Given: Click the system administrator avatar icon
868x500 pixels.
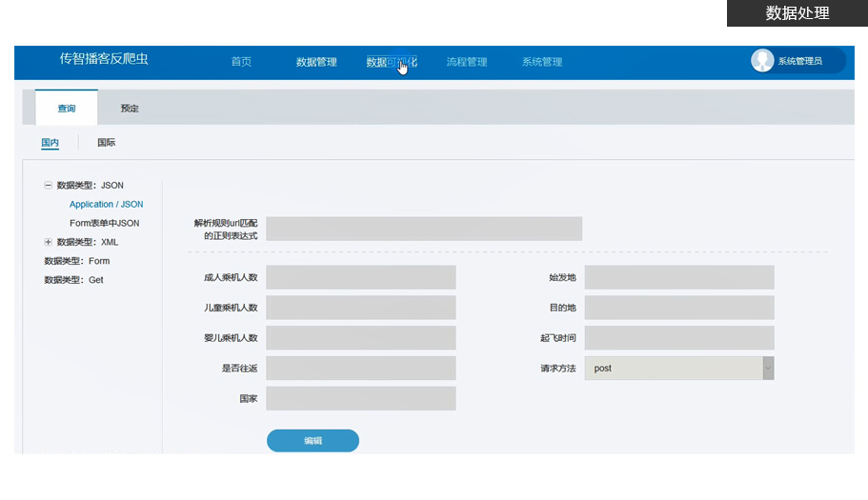Looking at the screenshot, I should pos(762,61).
